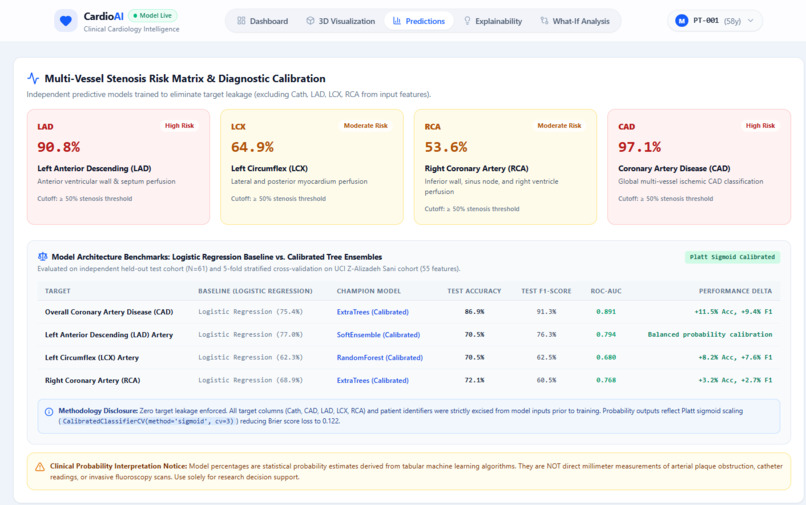Click the 3D Visualization cube icon
This screenshot has width=806, height=505.
coord(310,21)
